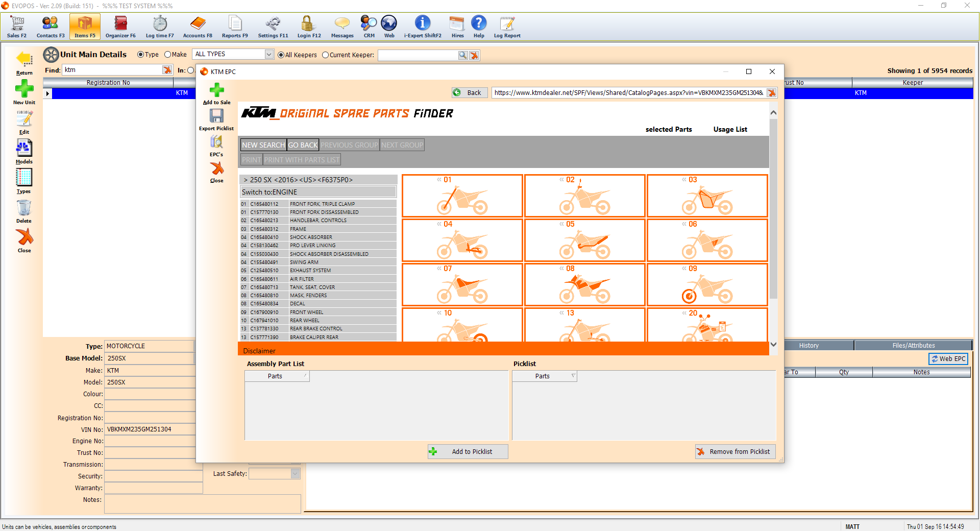This screenshot has height=531, width=980.
Task: Click GO BACK in parts finder
Action: [303, 145]
